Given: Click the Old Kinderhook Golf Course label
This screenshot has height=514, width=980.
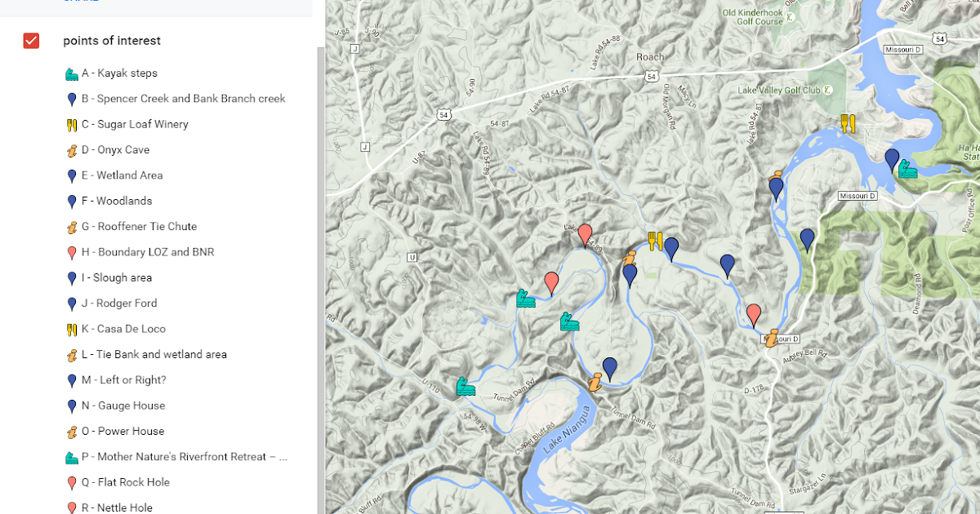Looking at the screenshot, I should pos(753,17).
